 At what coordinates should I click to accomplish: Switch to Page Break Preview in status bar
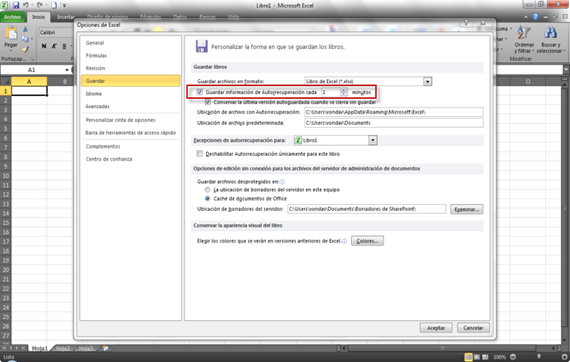click(485, 357)
